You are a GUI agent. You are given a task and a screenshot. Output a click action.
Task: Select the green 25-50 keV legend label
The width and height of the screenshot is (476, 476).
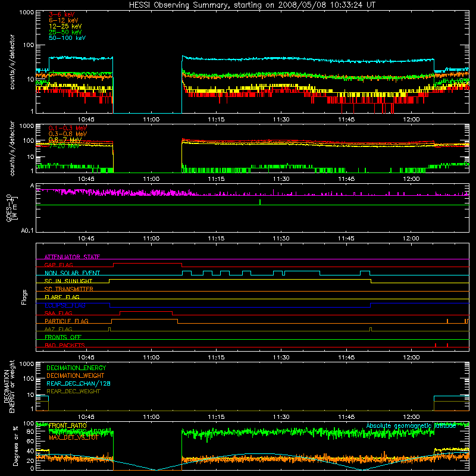tap(65, 32)
